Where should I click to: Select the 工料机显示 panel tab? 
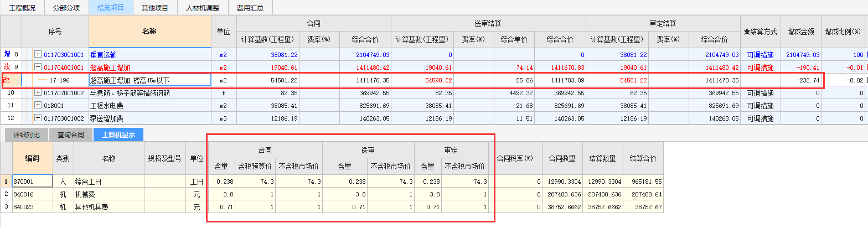(118, 134)
